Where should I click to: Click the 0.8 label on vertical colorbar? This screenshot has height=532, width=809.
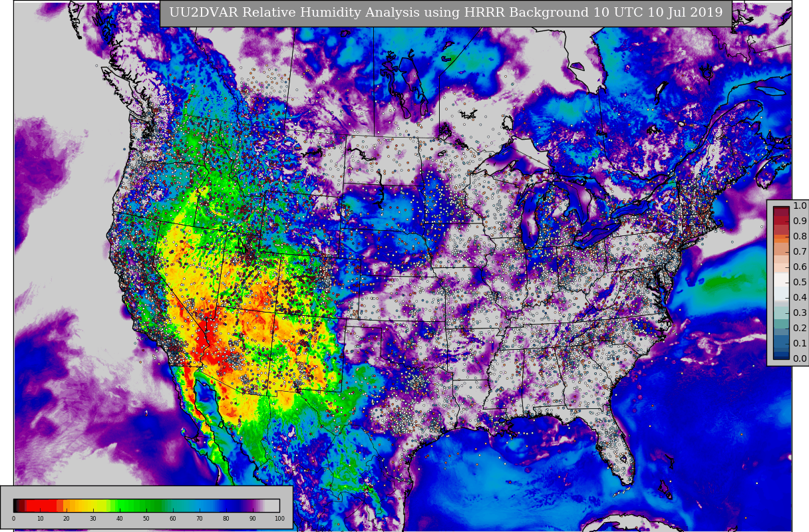(x=800, y=237)
